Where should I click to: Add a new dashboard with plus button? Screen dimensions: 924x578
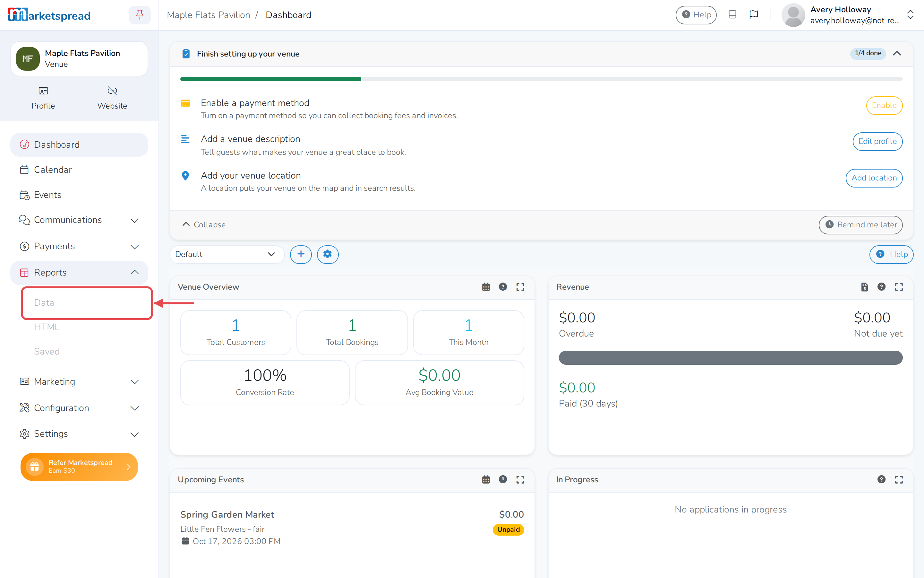[x=301, y=254]
